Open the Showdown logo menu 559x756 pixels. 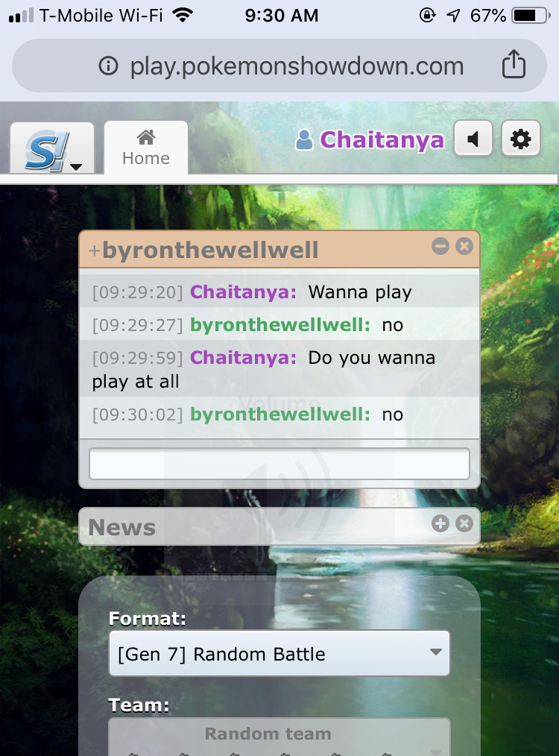click(x=52, y=148)
